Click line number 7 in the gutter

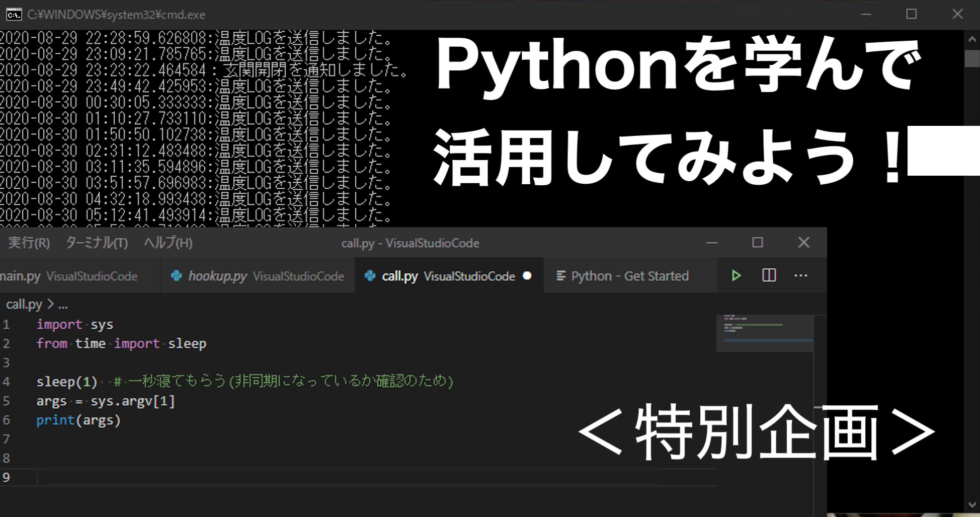[x=6, y=439]
